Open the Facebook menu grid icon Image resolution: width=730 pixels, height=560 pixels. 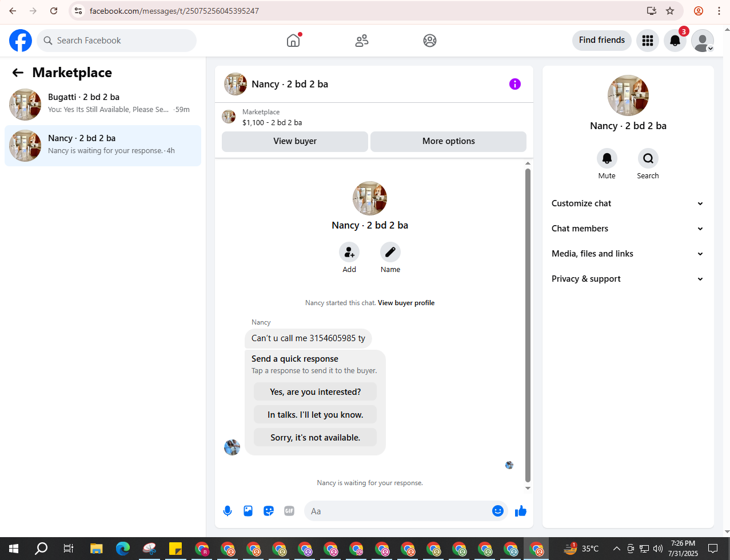pos(648,41)
